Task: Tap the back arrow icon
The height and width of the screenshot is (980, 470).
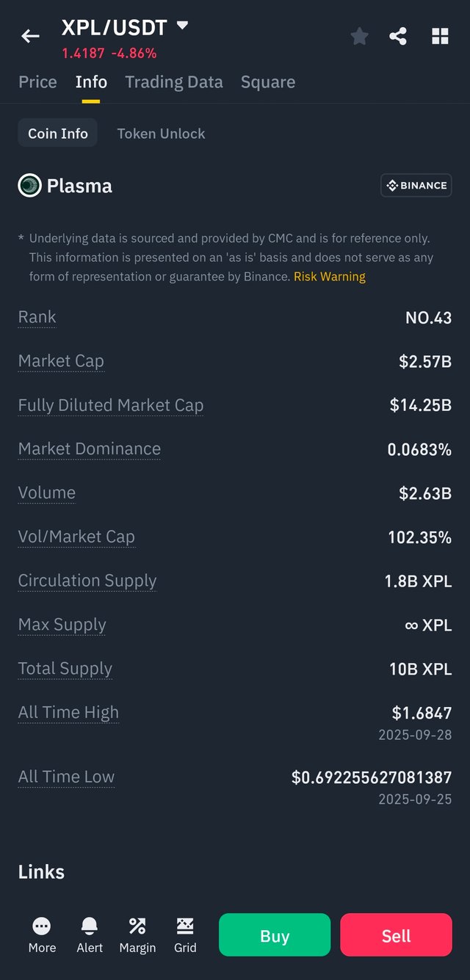Action: point(30,36)
